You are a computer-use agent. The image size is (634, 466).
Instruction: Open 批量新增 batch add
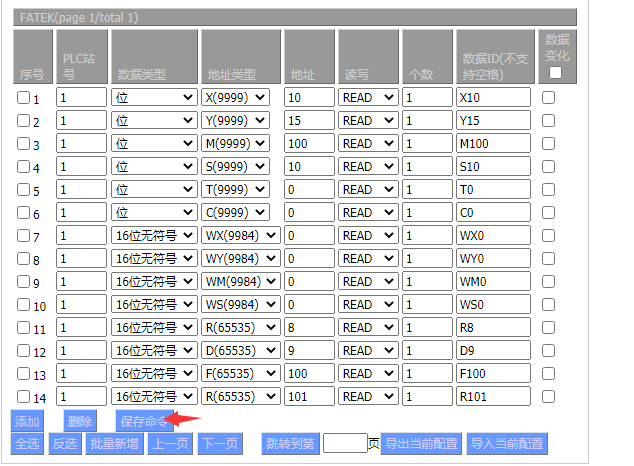point(113,444)
